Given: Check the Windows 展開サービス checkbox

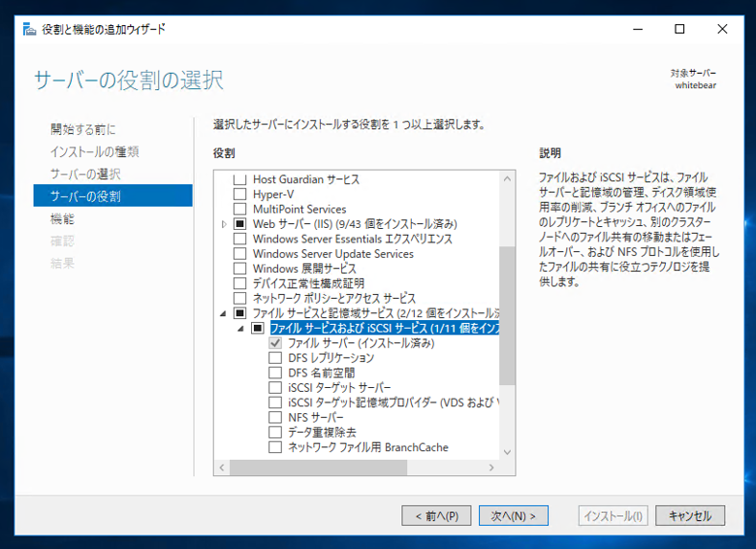Looking at the screenshot, I should click(239, 269).
